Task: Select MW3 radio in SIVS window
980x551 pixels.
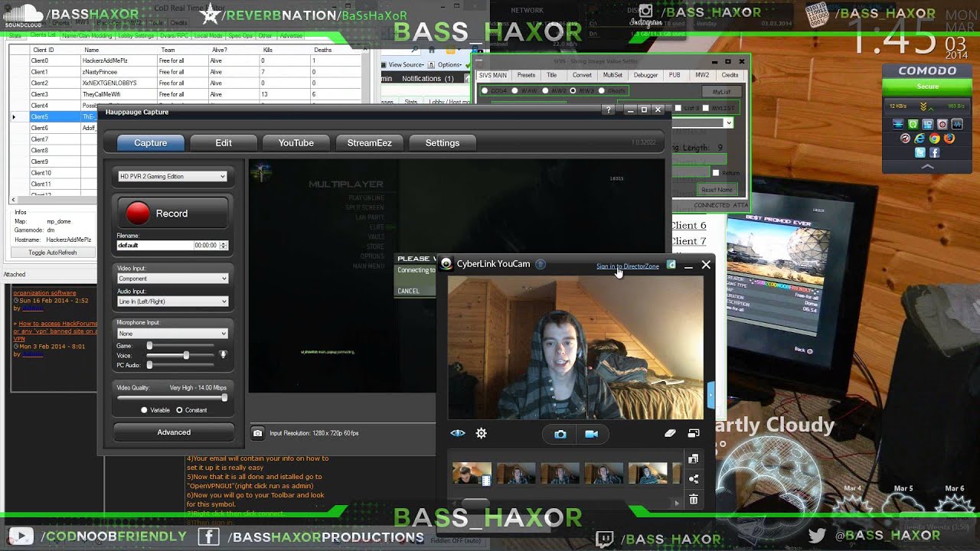Action: pos(573,90)
